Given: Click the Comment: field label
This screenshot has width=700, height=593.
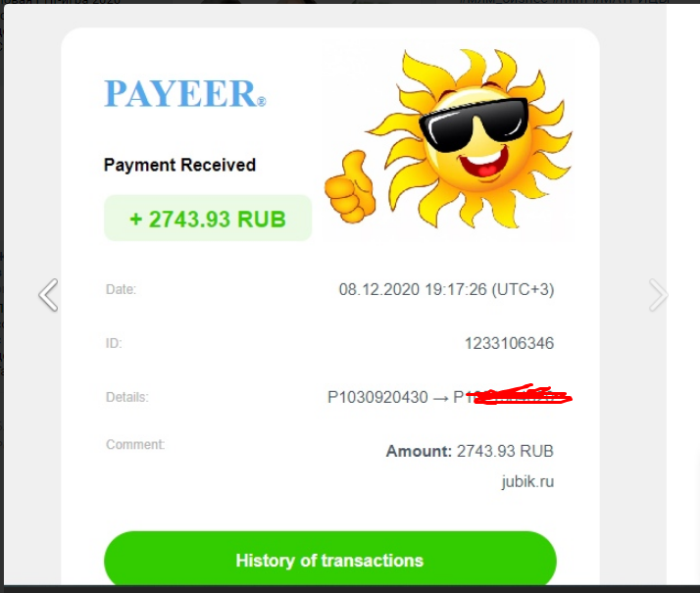Looking at the screenshot, I should [x=135, y=444].
